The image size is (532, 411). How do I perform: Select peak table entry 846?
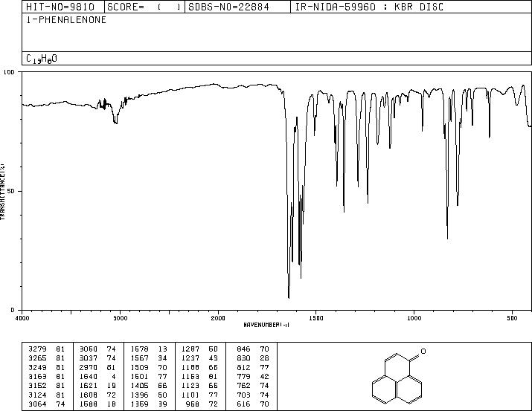click(243, 349)
